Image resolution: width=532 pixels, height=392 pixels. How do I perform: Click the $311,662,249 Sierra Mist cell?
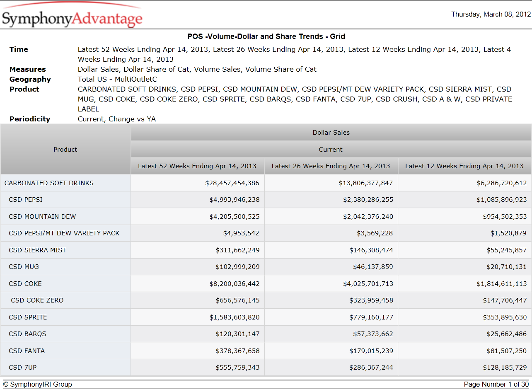(198, 250)
